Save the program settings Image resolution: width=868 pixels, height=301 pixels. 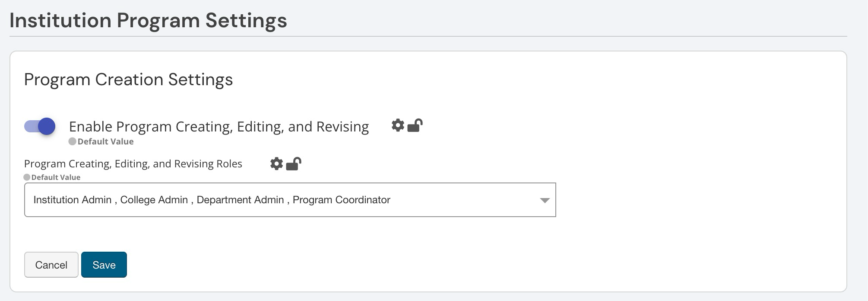[x=104, y=265]
